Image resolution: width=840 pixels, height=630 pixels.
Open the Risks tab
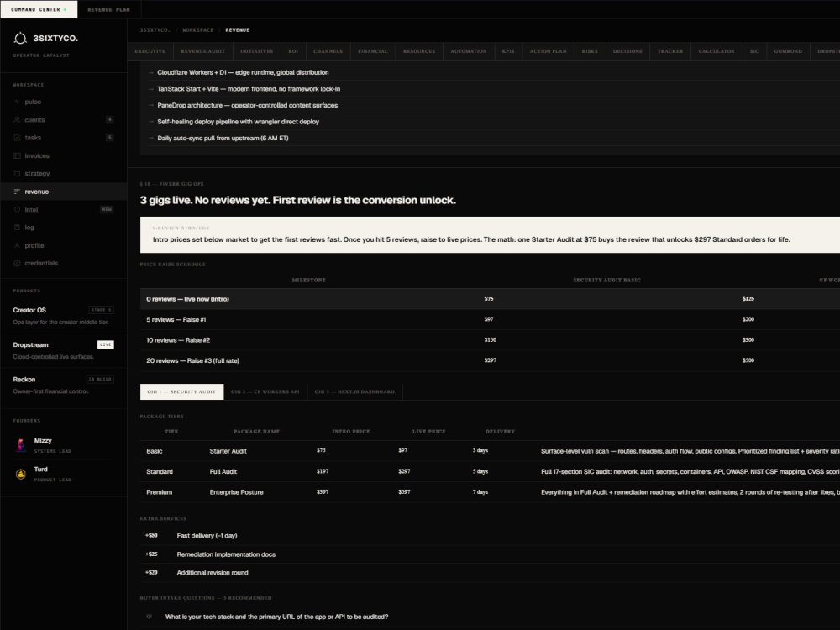590,51
